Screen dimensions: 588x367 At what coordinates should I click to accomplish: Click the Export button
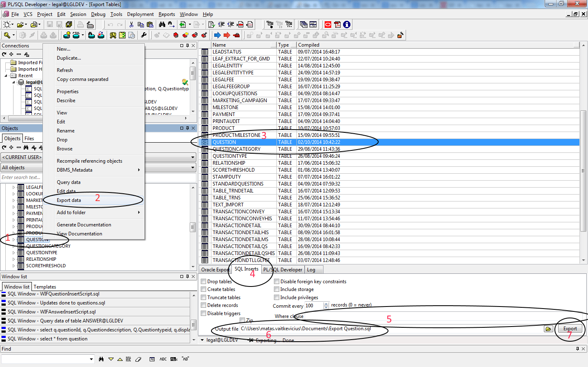point(569,328)
